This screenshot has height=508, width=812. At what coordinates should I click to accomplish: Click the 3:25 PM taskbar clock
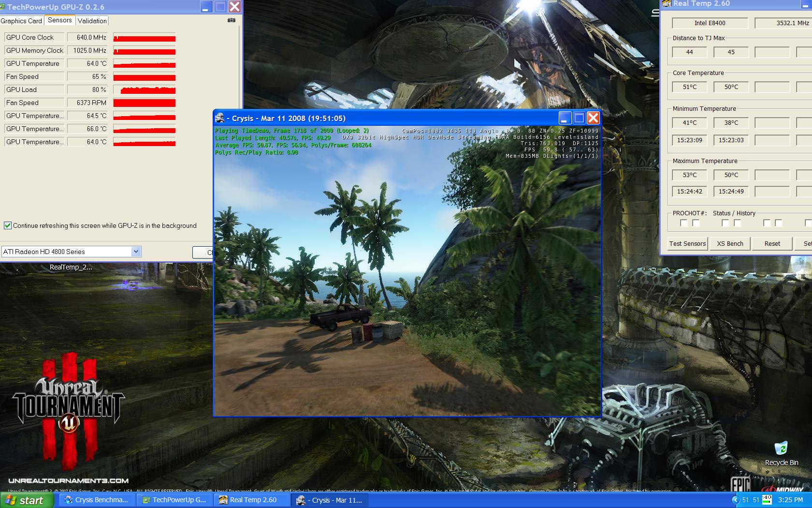click(790, 500)
